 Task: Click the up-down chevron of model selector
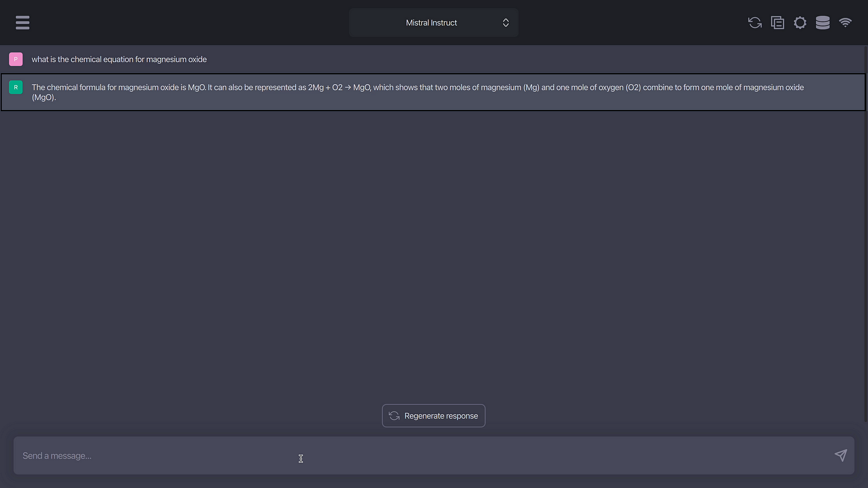point(506,23)
